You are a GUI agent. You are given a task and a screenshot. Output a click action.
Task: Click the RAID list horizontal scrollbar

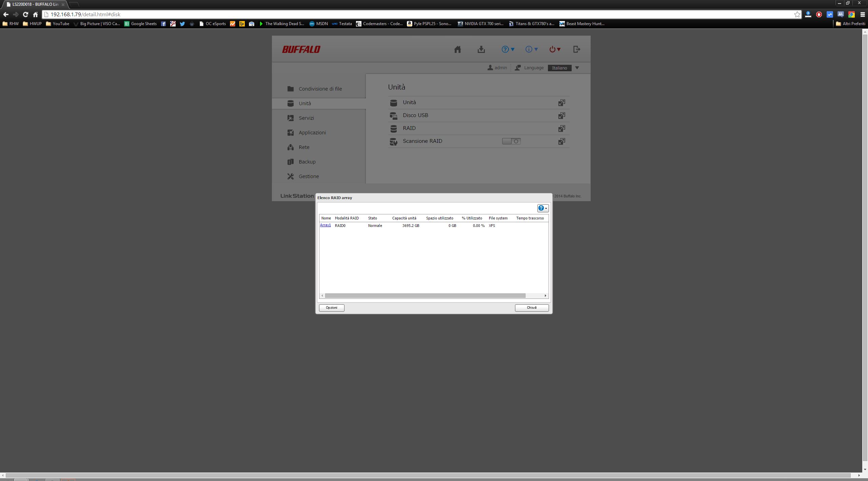point(425,296)
